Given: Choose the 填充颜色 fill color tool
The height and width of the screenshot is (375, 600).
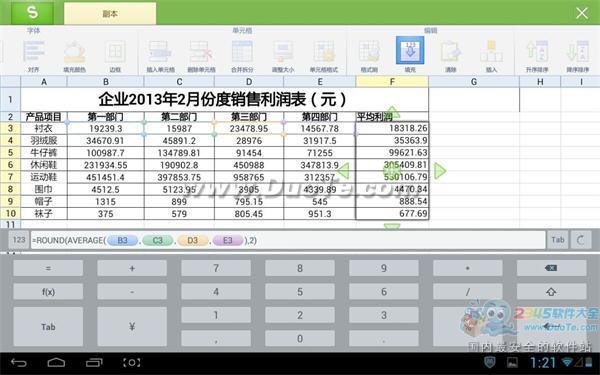Looking at the screenshot, I should [75, 56].
